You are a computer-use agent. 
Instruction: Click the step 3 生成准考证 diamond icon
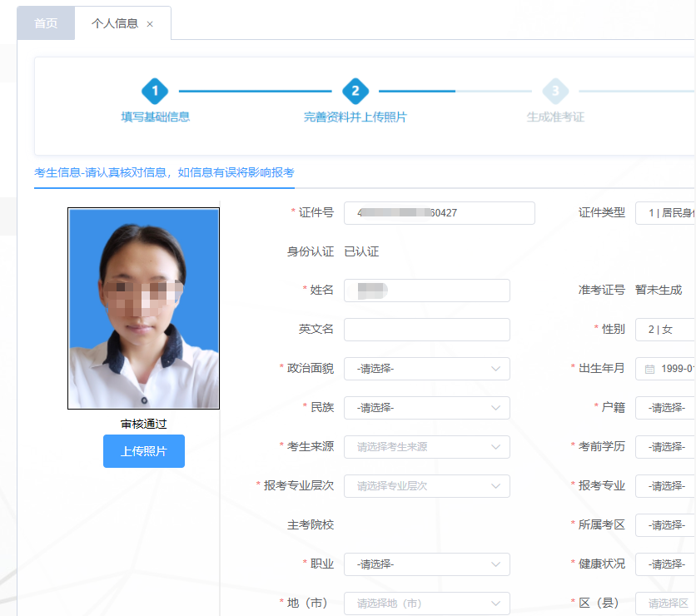[x=555, y=92]
